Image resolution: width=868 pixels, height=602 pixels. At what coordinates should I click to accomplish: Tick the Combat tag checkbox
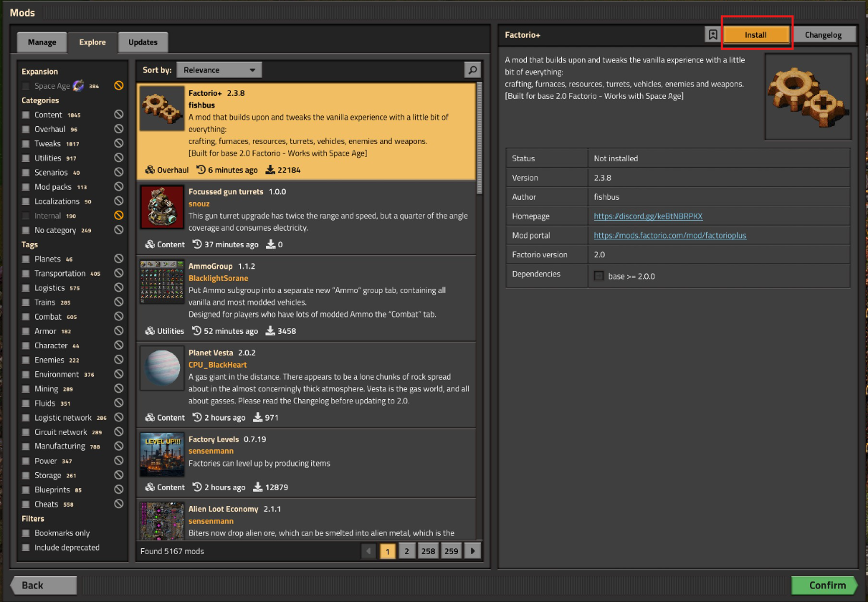(x=26, y=316)
